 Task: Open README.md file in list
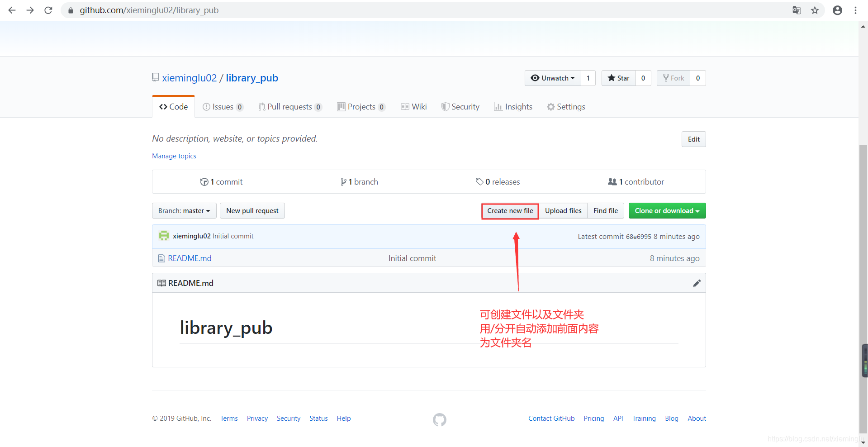click(190, 258)
